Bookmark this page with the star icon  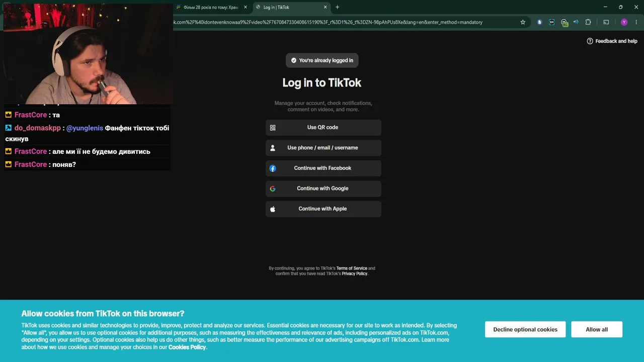pos(523,22)
